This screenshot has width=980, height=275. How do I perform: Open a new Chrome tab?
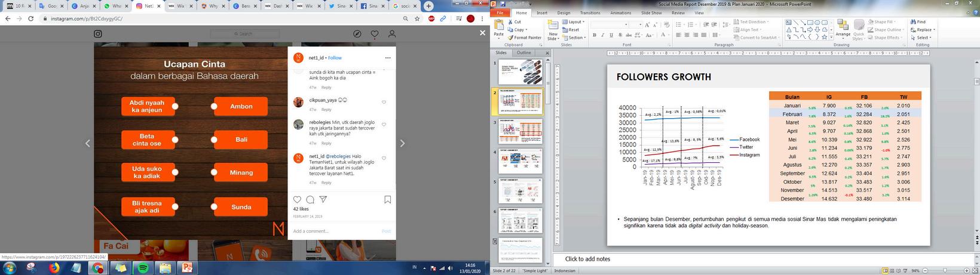point(428,6)
